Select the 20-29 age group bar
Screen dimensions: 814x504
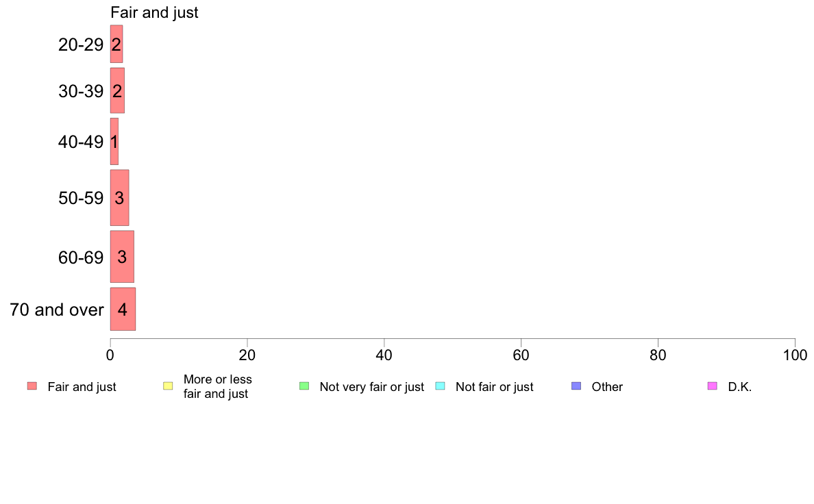116,44
